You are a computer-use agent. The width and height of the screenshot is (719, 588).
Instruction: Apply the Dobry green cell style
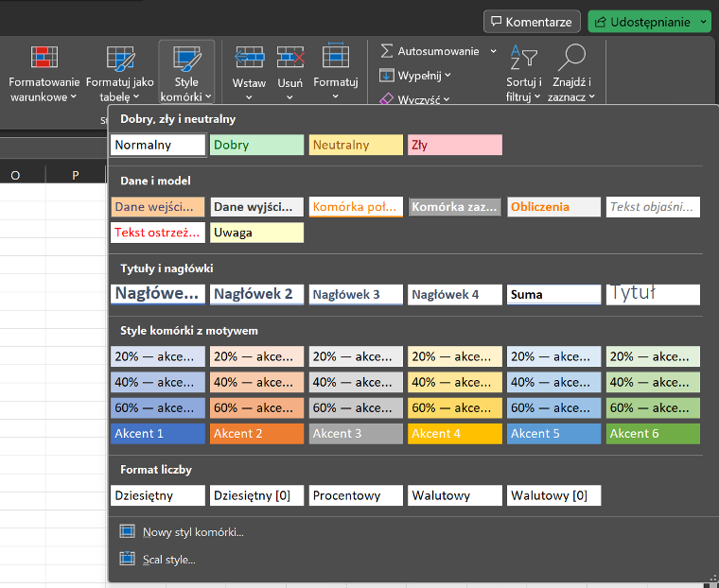pos(257,146)
